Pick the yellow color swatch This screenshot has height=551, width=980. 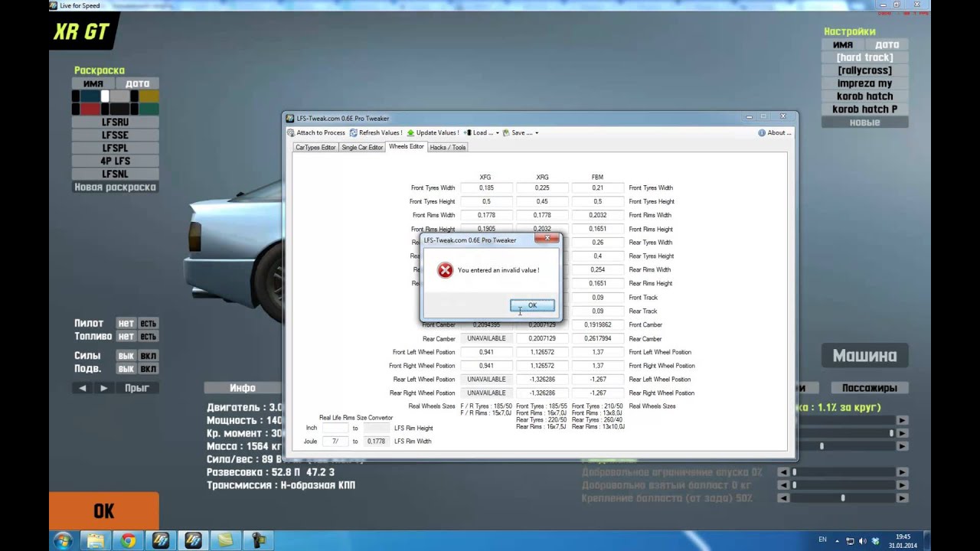pos(149,96)
